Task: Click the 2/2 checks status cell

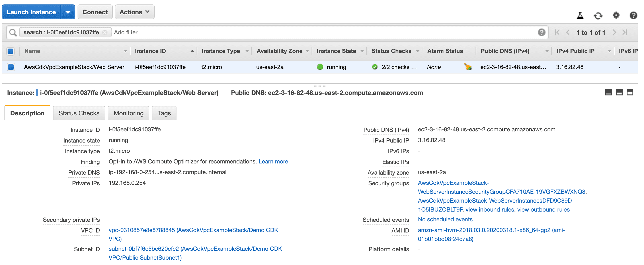Action: 399,67
